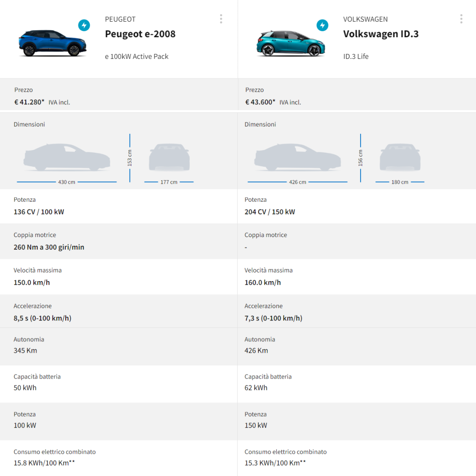The width and height of the screenshot is (476, 476).
Task: Click the PEUGEOT brand label
Action: coord(120,19)
